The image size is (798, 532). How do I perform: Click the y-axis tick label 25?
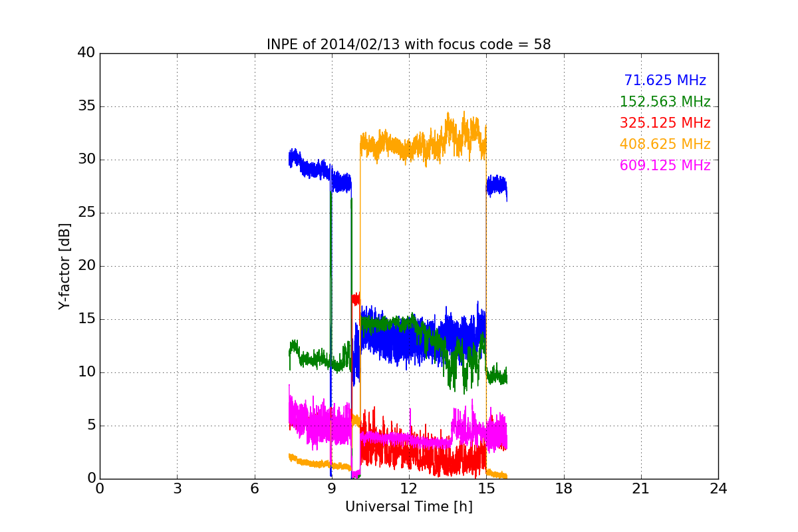tap(86, 213)
